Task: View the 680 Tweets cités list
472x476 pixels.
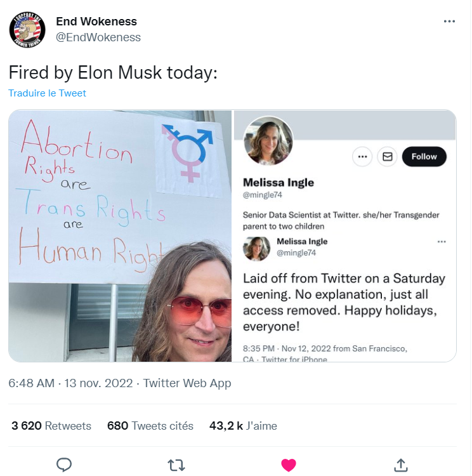Action: pos(150,426)
